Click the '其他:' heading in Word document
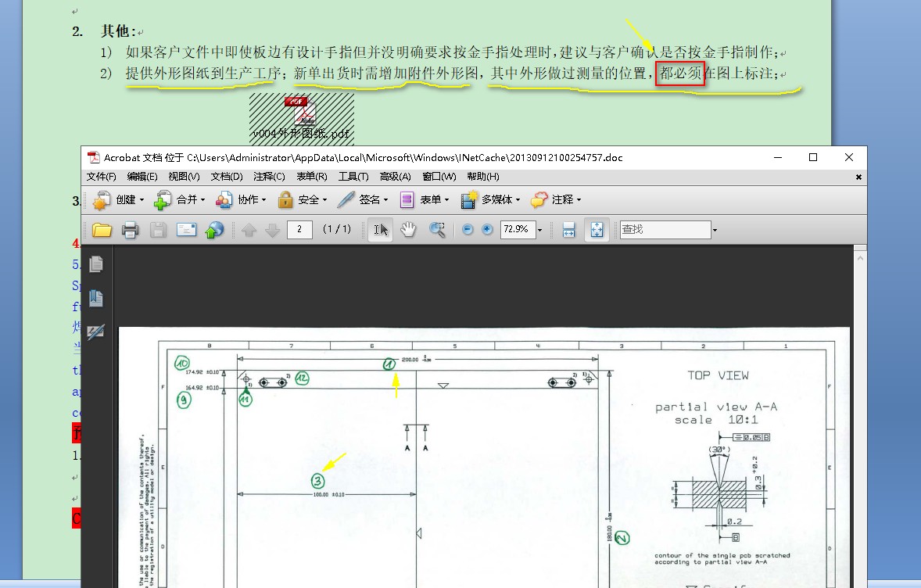 120,31
